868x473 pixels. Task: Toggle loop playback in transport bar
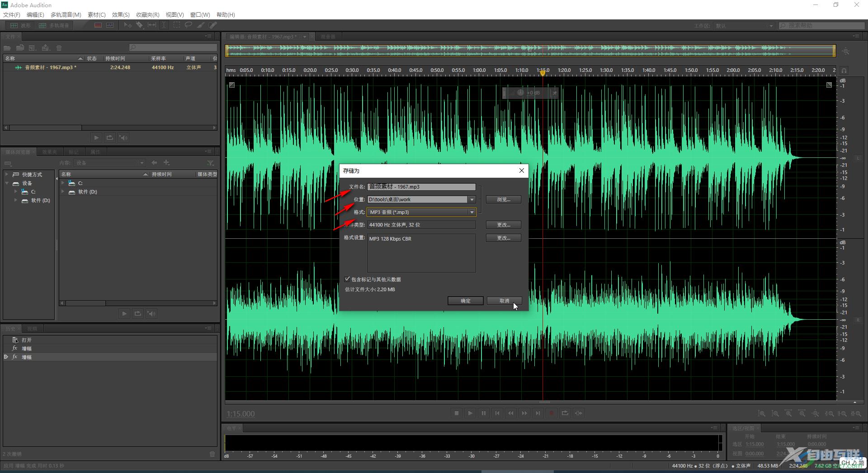[565, 413]
